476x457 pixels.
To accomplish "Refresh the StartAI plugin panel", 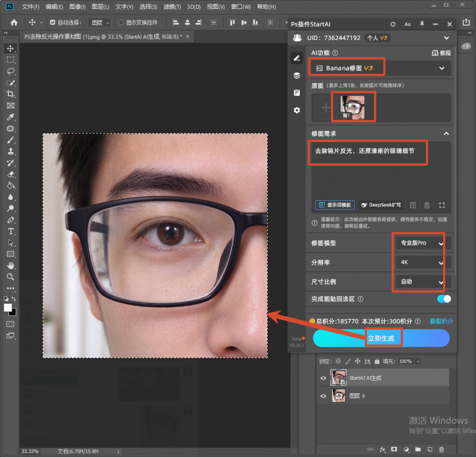I will point(393,24).
